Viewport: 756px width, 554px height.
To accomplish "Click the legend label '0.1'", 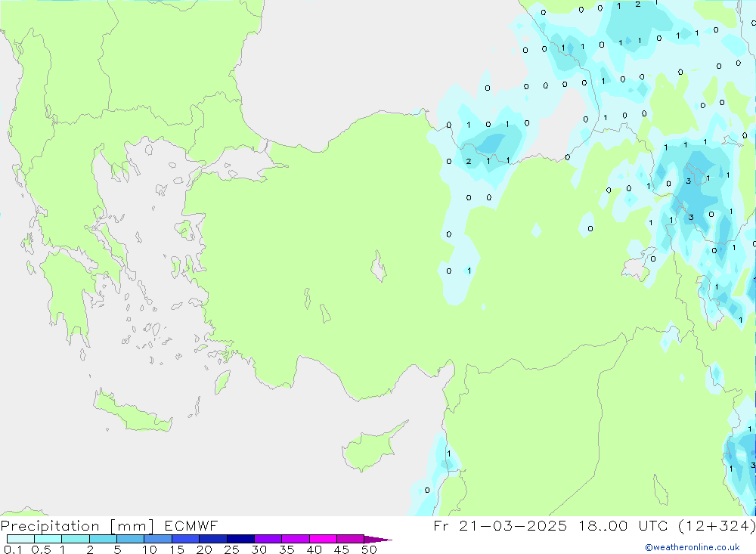I will (x=13, y=549).
